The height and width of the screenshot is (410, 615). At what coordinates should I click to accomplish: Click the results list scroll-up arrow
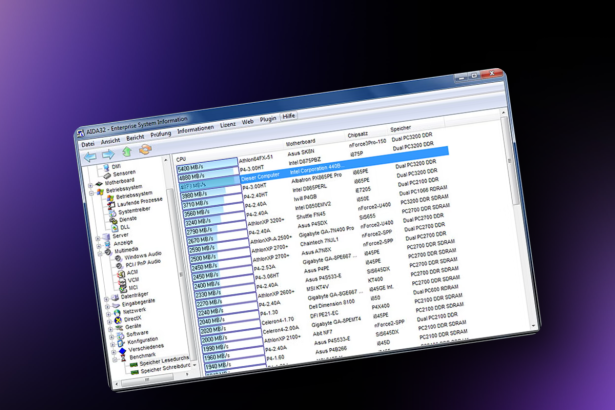(x=504, y=113)
